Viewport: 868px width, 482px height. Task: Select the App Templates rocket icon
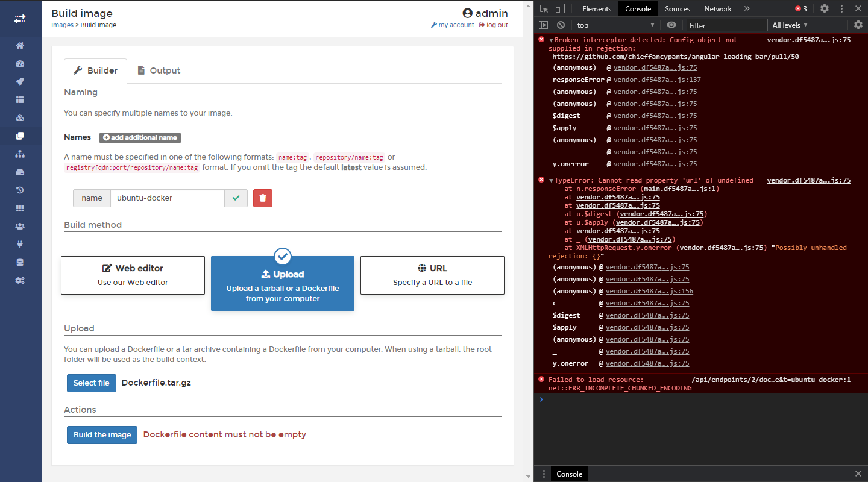tap(20, 81)
